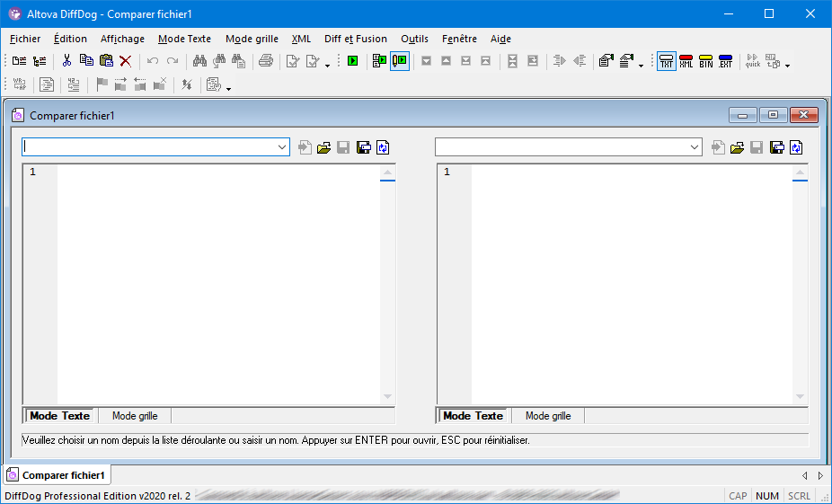
Task: Open file with right pane folder icon
Action: 737,147
